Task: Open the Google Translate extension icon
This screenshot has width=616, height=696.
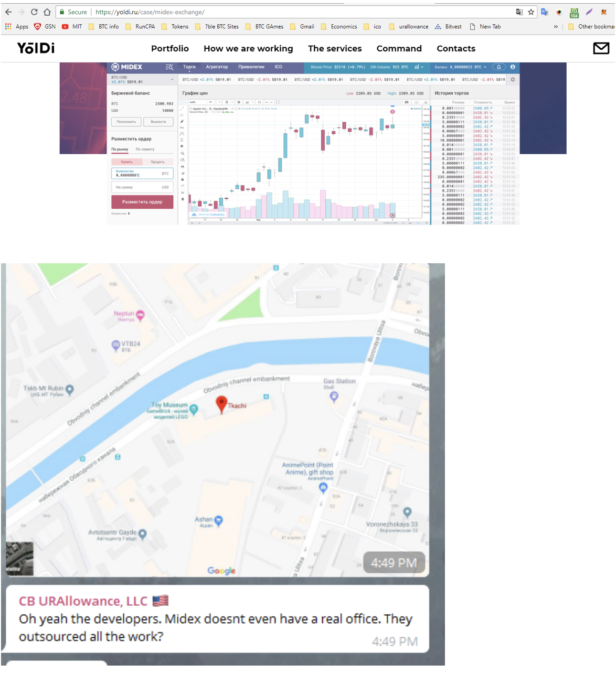Action: 545,12
